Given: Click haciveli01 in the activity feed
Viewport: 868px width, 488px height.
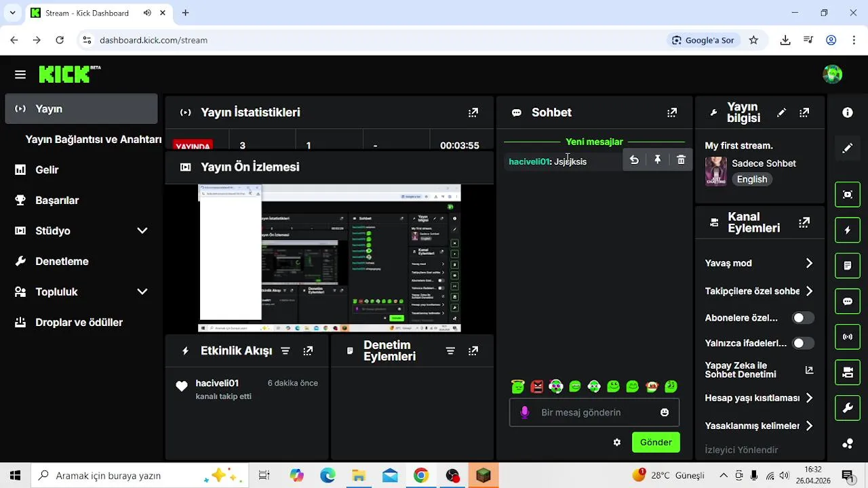Looking at the screenshot, I should point(217,383).
